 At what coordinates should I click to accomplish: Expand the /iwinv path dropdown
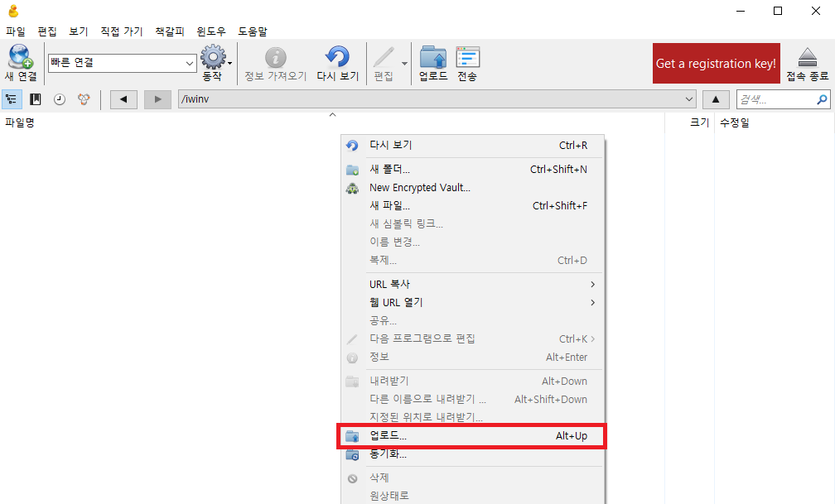tap(688, 99)
